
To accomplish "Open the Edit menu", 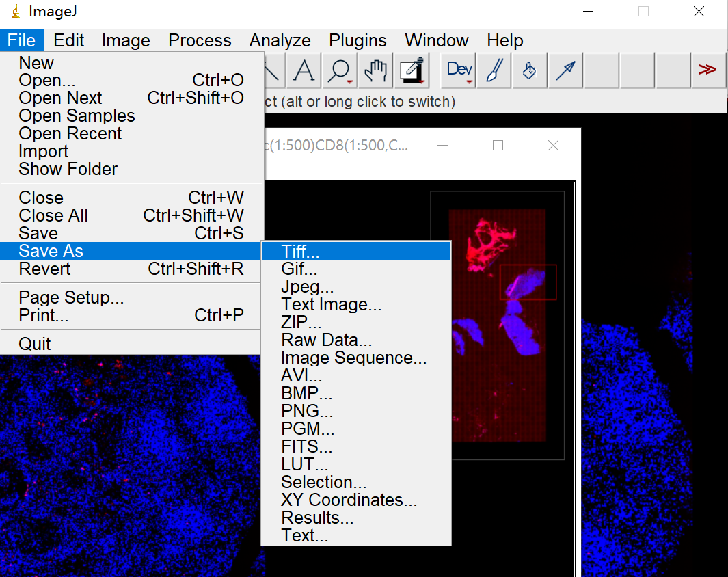I will click(69, 40).
